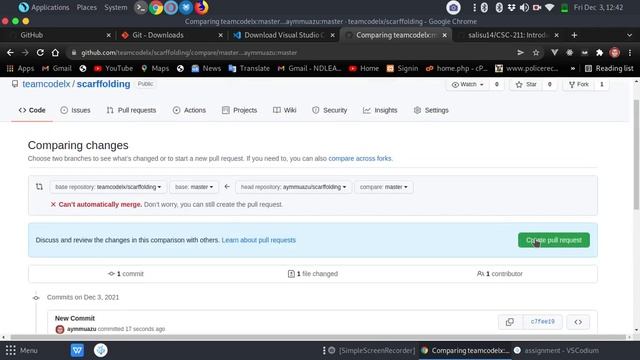The width and height of the screenshot is (640, 360).
Task: Open the Actions tab
Action: tap(189, 110)
